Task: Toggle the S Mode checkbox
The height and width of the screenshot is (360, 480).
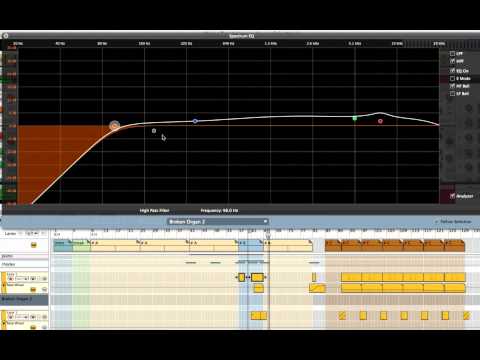Action: 452,78
